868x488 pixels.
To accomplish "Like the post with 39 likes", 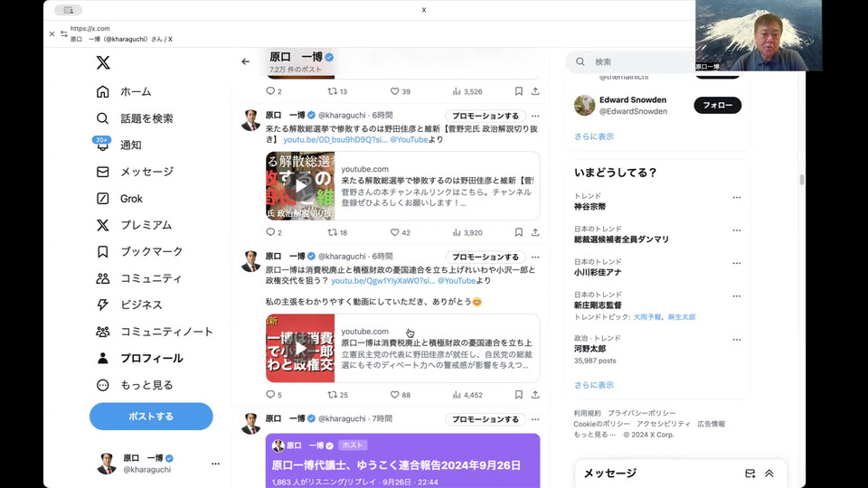I will click(401, 91).
